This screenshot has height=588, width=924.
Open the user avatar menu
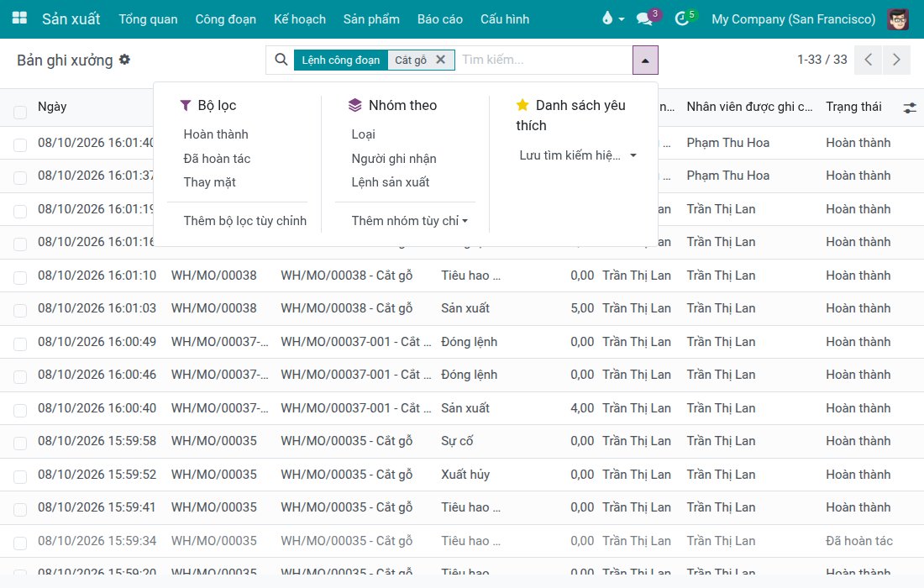898,18
